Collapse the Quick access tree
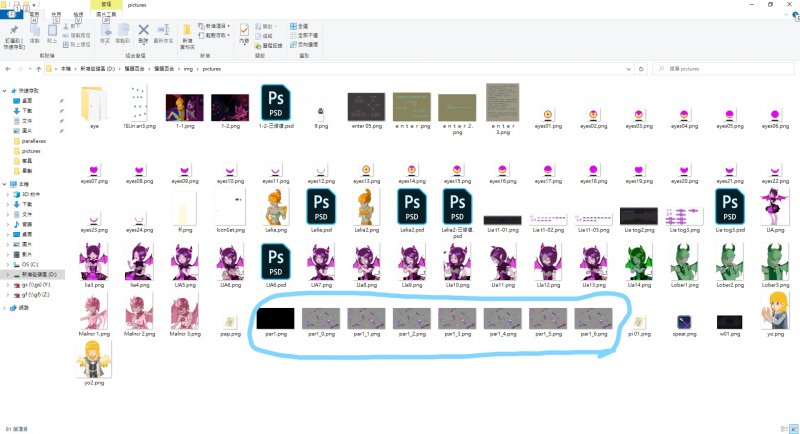This screenshot has height=434, width=800. point(5,91)
